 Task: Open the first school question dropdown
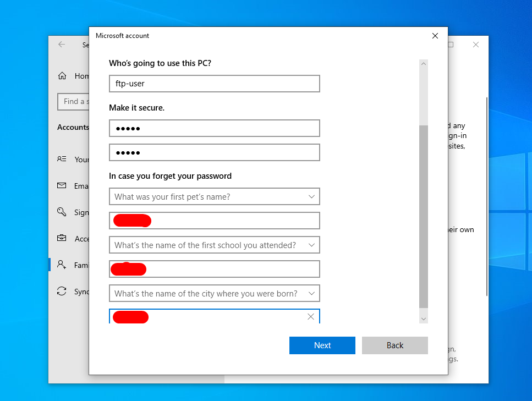click(215, 245)
